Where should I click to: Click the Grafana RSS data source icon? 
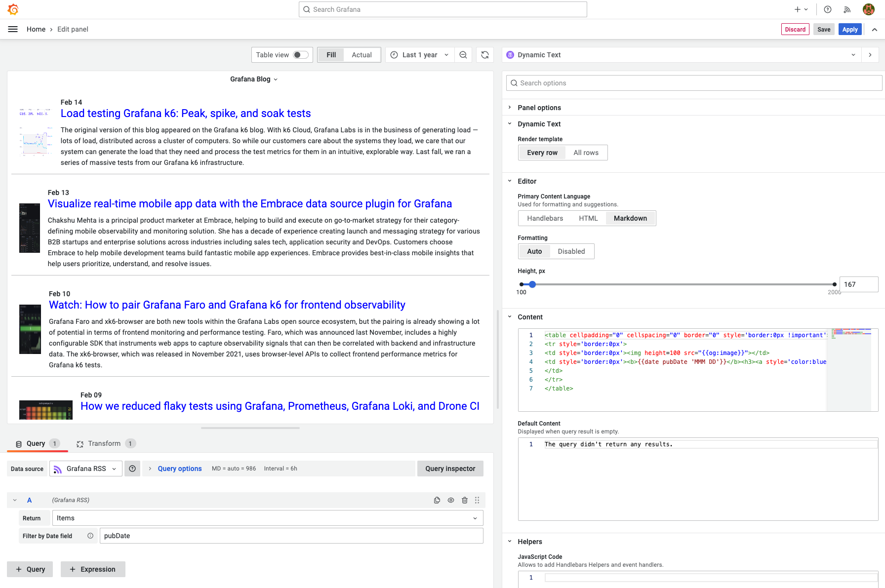coord(58,469)
